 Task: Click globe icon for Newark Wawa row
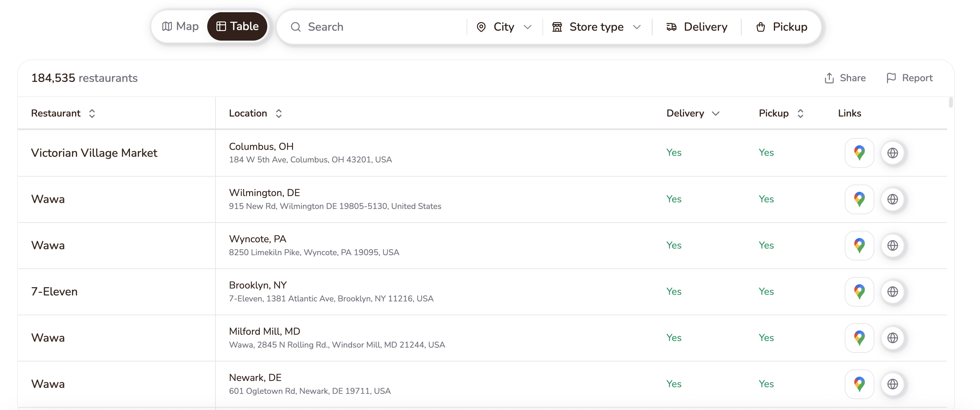(893, 384)
